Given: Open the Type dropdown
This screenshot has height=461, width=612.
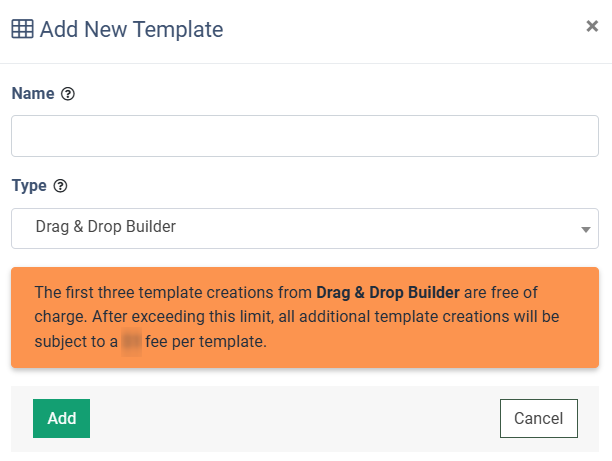Looking at the screenshot, I should tap(305, 228).
